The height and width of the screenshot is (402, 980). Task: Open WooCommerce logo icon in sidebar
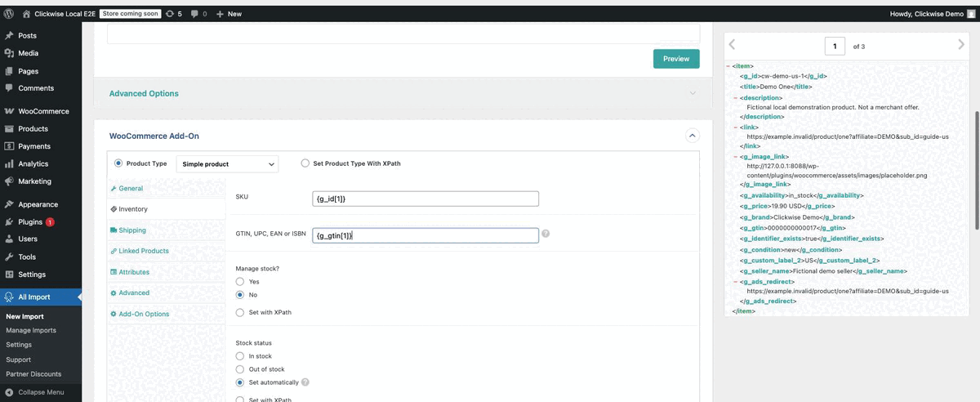click(x=9, y=111)
